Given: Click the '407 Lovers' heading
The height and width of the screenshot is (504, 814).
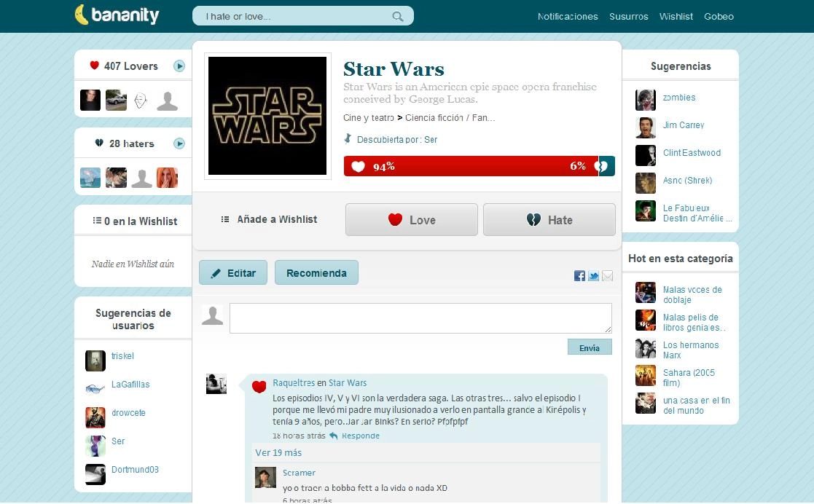Looking at the screenshot, I should click(x=131, y=66).
